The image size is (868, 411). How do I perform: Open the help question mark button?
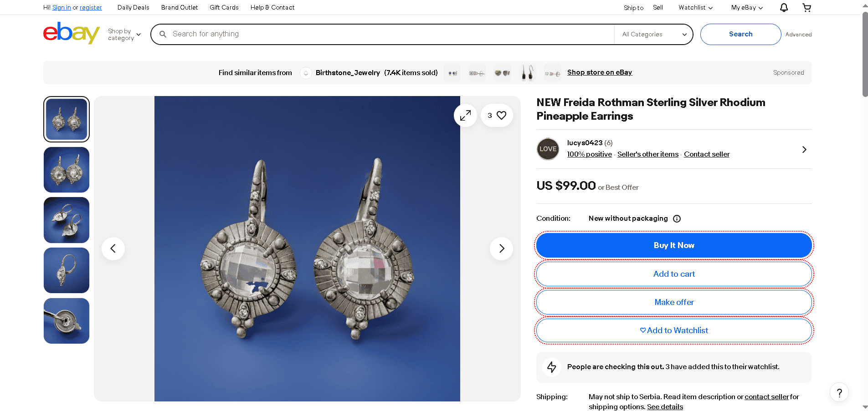coord(839,393)
